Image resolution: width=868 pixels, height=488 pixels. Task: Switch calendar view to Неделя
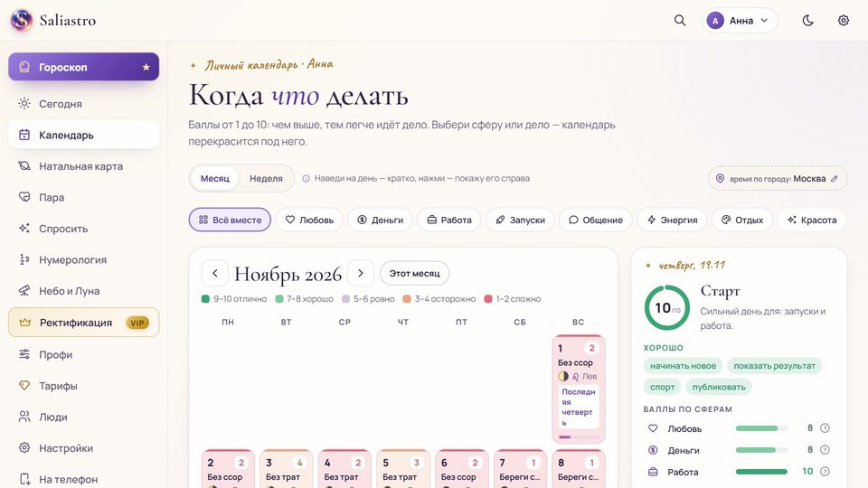(x=266, y=179)
